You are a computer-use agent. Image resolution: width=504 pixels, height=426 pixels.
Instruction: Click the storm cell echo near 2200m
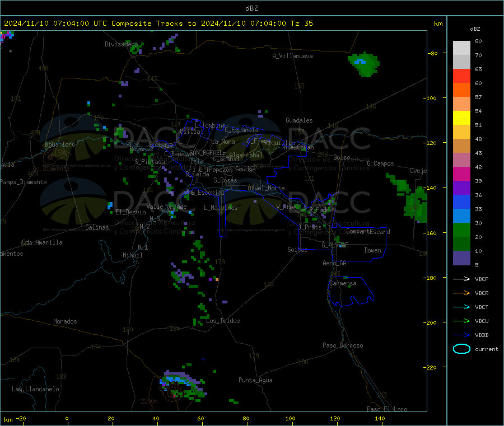(x=183, y=385)
